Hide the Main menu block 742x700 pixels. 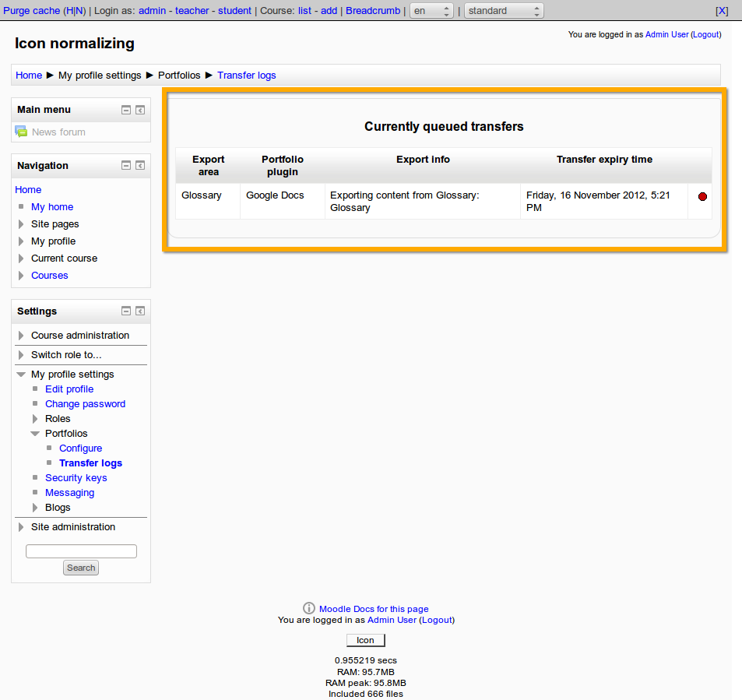pyautogui.click(x=126, y=110)
